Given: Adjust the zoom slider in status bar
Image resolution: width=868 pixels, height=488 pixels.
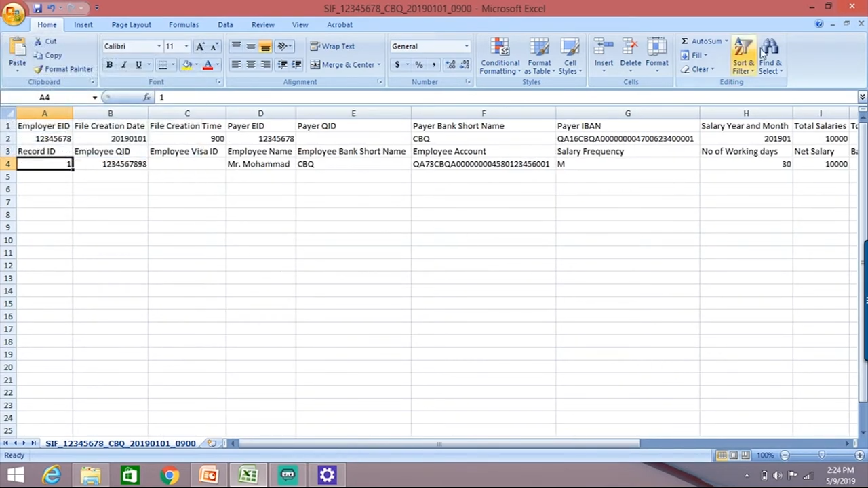Looking at the screenshot, I should [x=822, y=455].
